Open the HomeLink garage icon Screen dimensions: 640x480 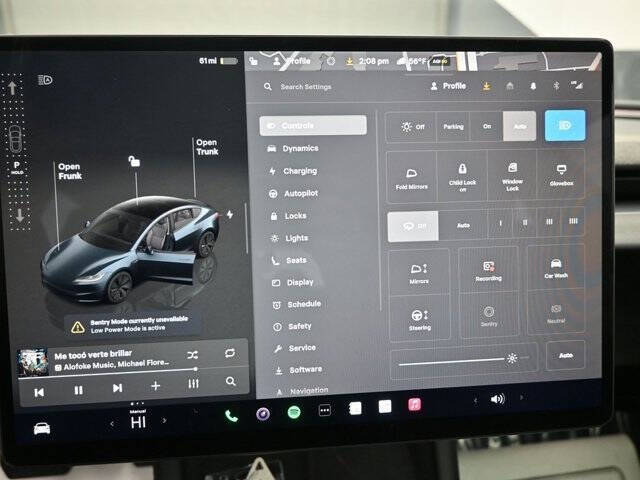(x=510, y=86)
